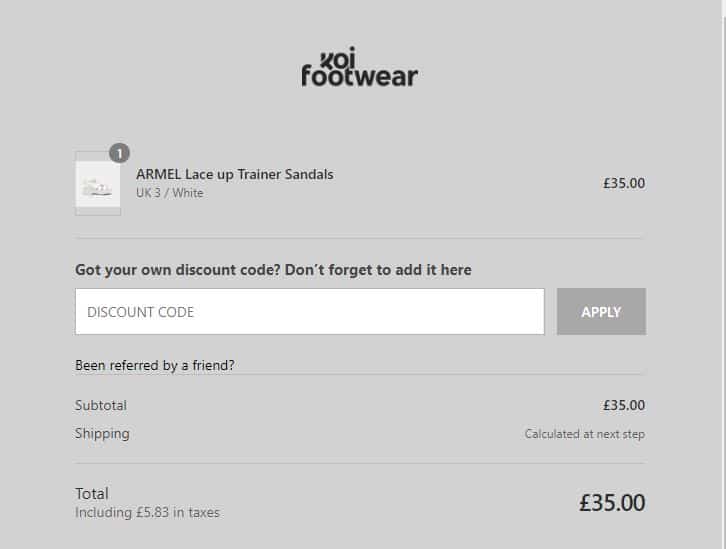
Task: Click the item price beside the product name
Action: (623, 183)
